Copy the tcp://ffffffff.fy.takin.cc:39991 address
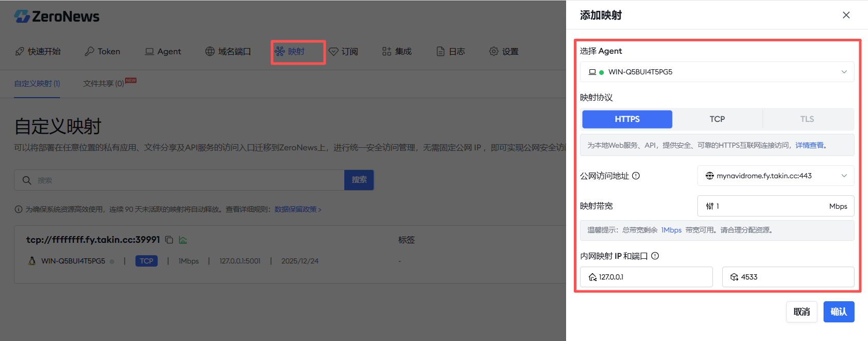Image resolution: width=868 pixels, height=341 pixels. pos(169,240)
